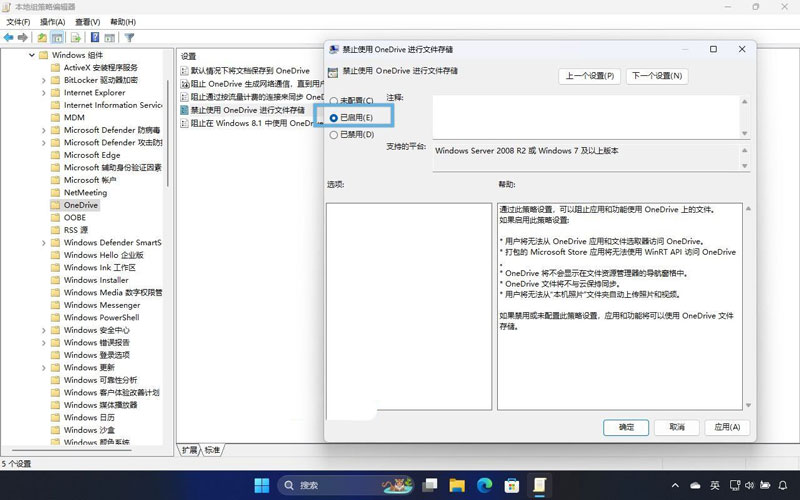800x500 pixels.
Task: Open File Explorer from the taskbar
Action: point(457,486)
